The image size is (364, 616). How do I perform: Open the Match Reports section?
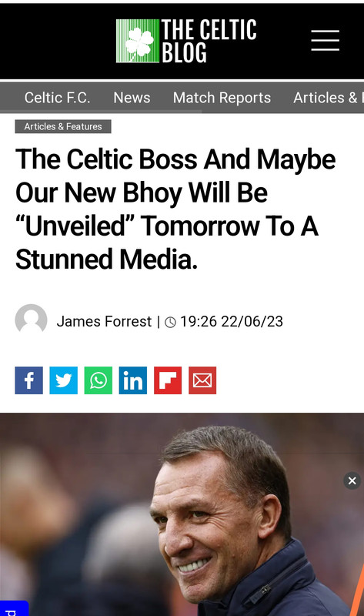222,98
